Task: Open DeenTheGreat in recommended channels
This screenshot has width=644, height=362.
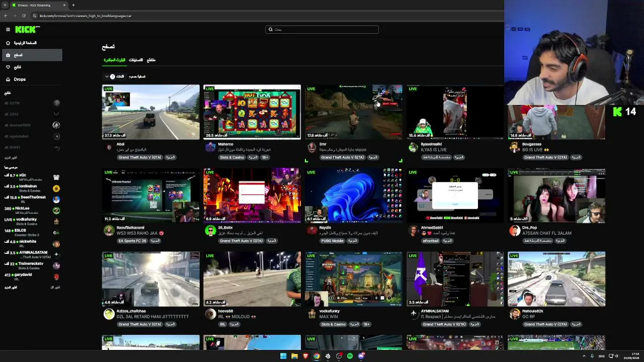Action: pos(32,199)
